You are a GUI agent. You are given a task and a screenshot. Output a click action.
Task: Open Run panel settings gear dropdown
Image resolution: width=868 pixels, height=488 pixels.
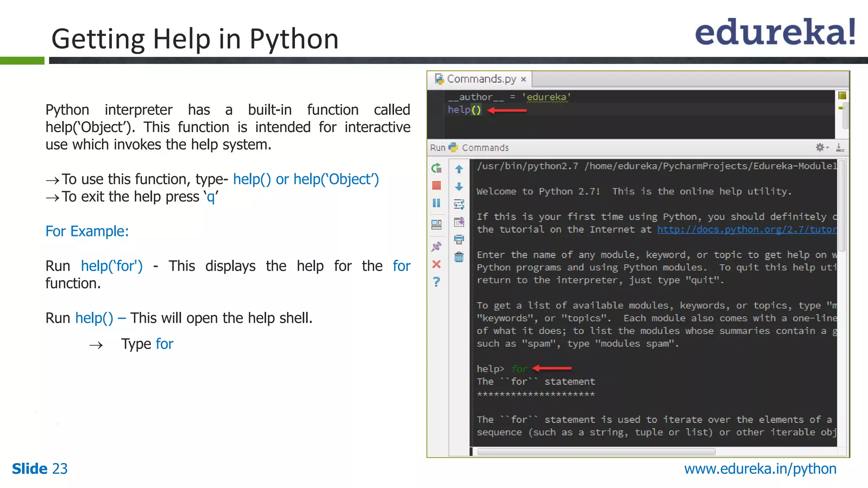[822, 147]
